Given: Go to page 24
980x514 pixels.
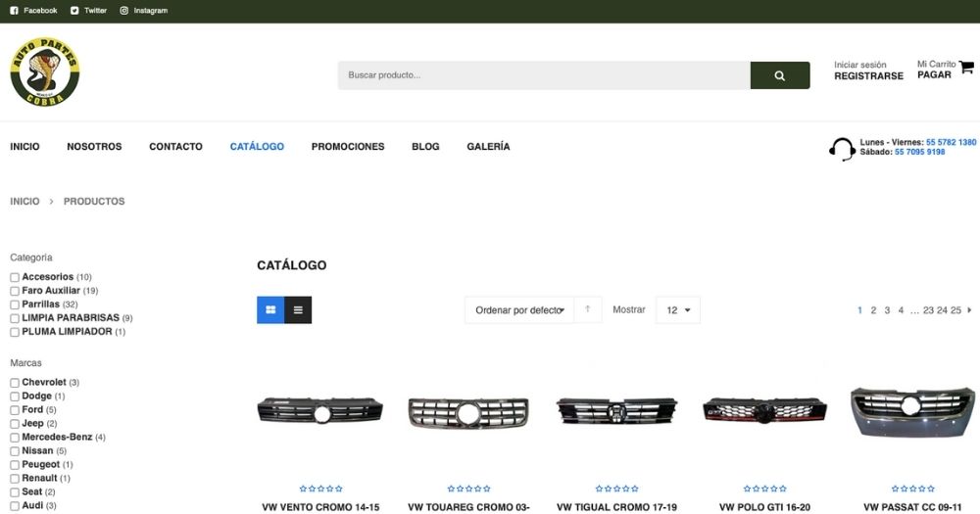Looking at the screenshot, I should coord(942,310).
